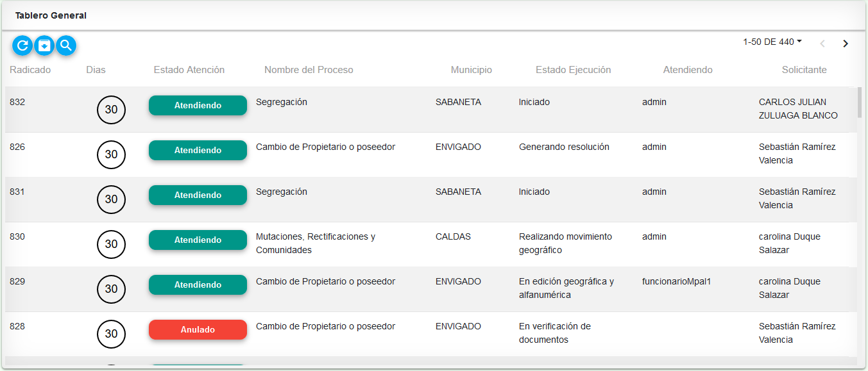Click the 30 days circle for radicado 828
This screenshot has width=868, height=371.
tap(111, 334)
